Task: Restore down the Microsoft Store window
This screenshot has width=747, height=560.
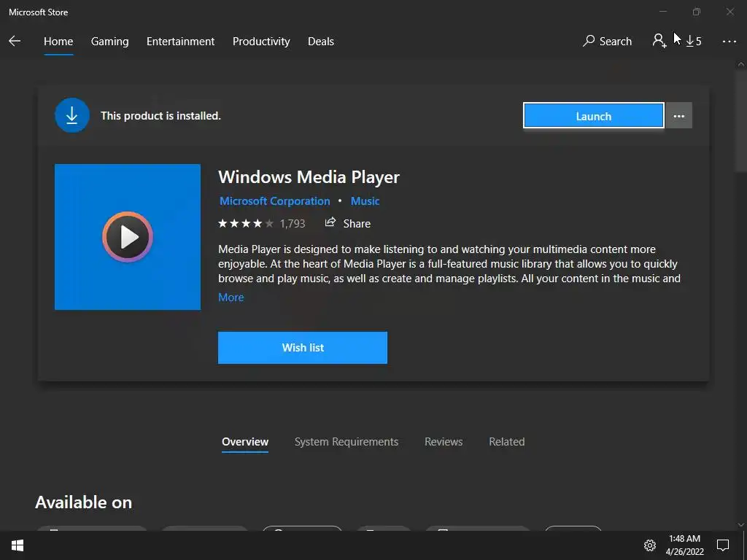Action: [697, 12]
